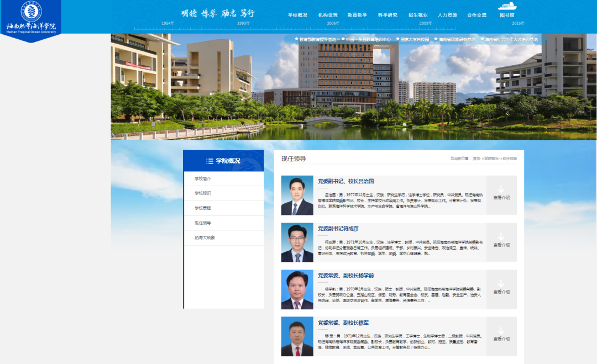Screen dimensions: 597x364
Task: Click the list icon beside 学院概况
Action: click(x=210, y=161)
